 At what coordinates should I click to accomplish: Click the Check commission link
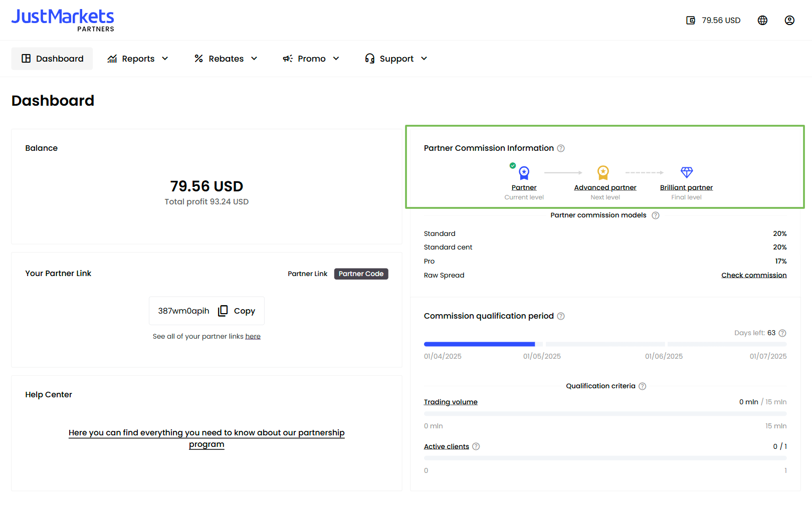754,275
